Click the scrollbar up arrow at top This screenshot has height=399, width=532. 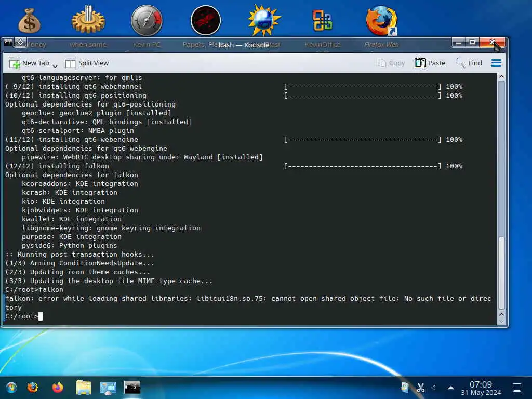click(501, 77)
